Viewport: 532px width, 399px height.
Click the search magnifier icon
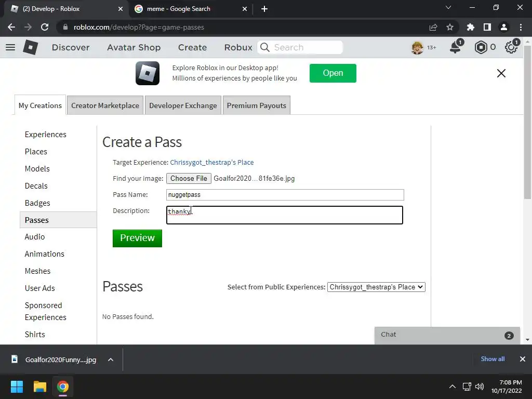[x=265, y=47]
